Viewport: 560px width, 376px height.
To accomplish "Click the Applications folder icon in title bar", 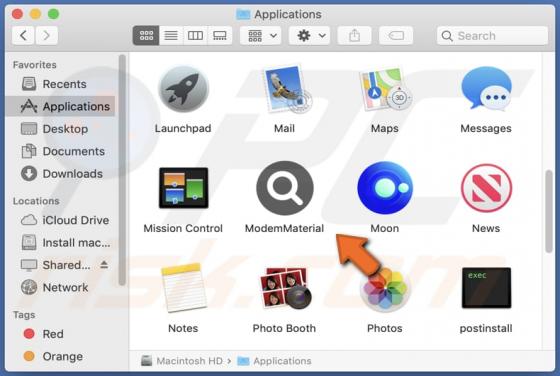I will [x=243, y=14].
